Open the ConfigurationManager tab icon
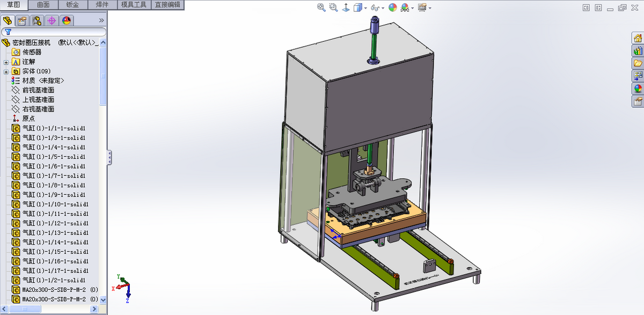This screenshot has width=644, height=315. point(36,21)
